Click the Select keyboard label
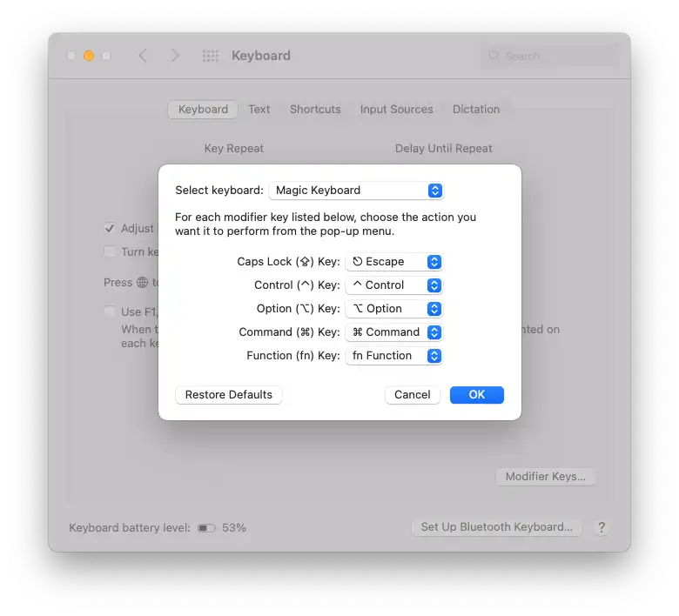Image resolution: width=679 pixels, height=616 pixels. pos(219,190)
